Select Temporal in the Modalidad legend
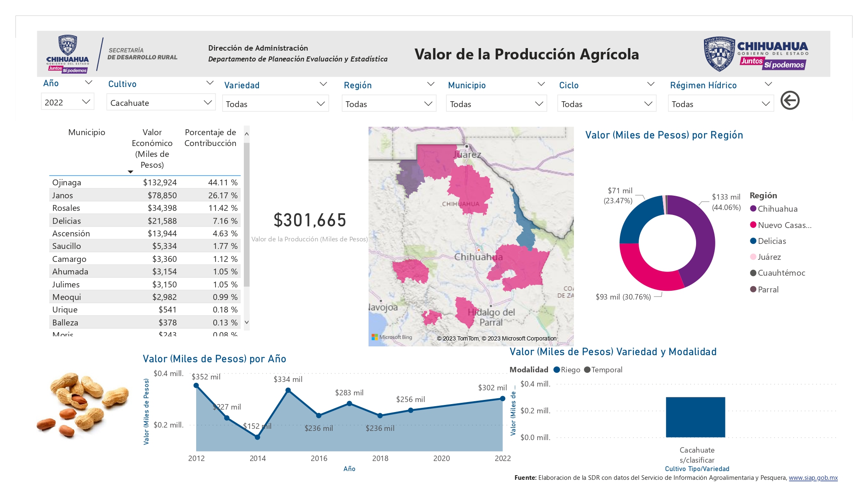868x502 pixels. [603, 370]
